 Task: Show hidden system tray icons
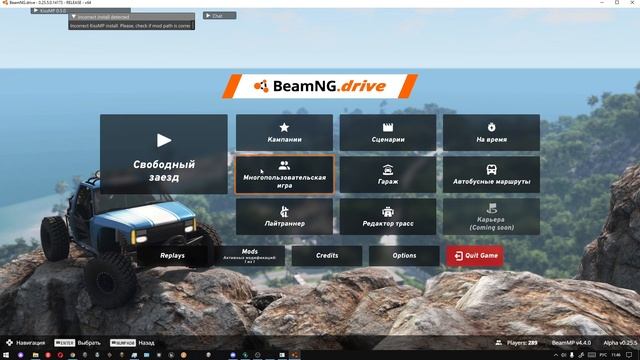pyautogui.click(x=556, y=355)
